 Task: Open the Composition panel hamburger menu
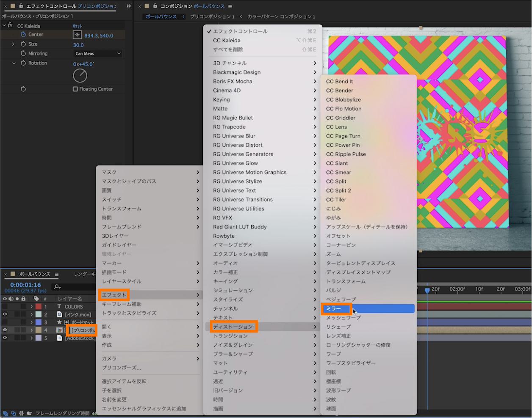230,6
